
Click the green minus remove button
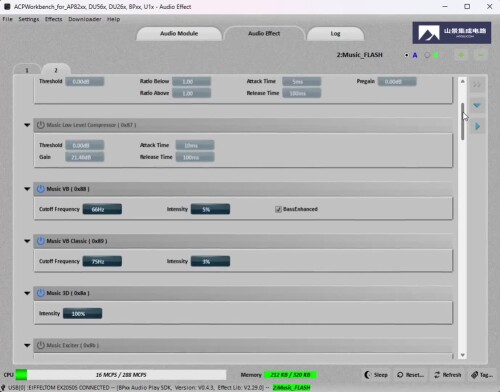(481, 55)
